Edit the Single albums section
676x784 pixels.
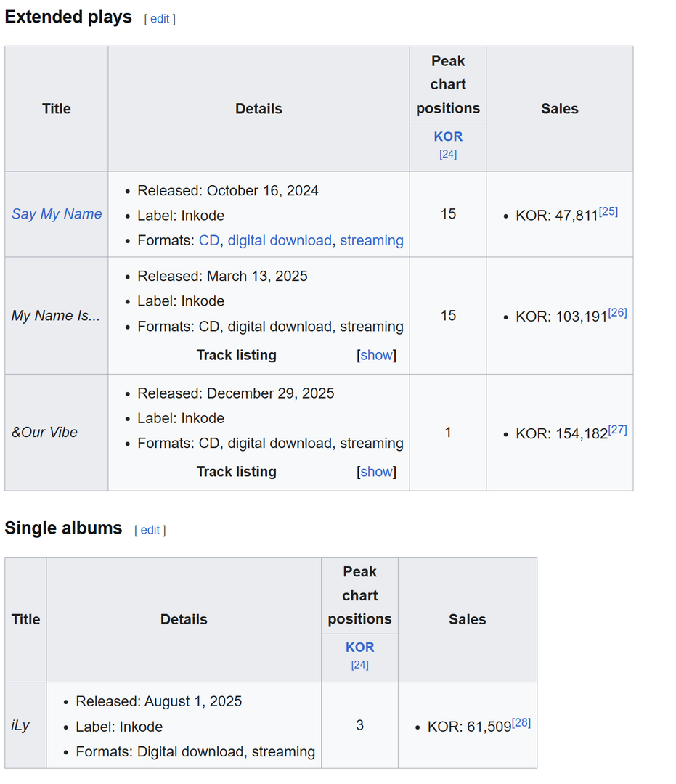click(150, 530)
